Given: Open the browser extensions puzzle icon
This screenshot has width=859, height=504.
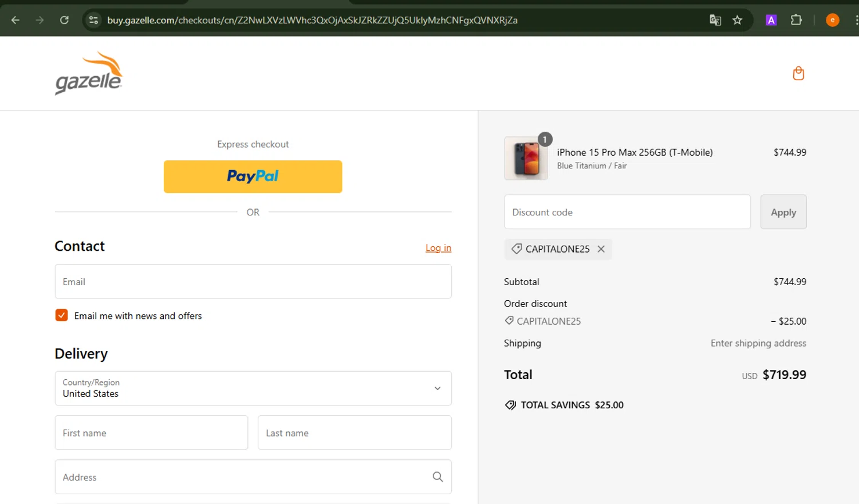Looking at the screenshot, I should pyautogui.click(x=796, y=20).
